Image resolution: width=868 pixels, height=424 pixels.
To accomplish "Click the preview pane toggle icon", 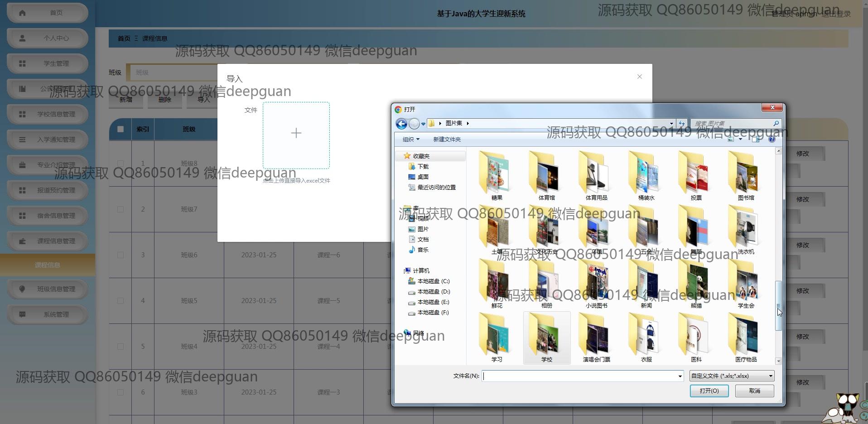I will 756,140.
